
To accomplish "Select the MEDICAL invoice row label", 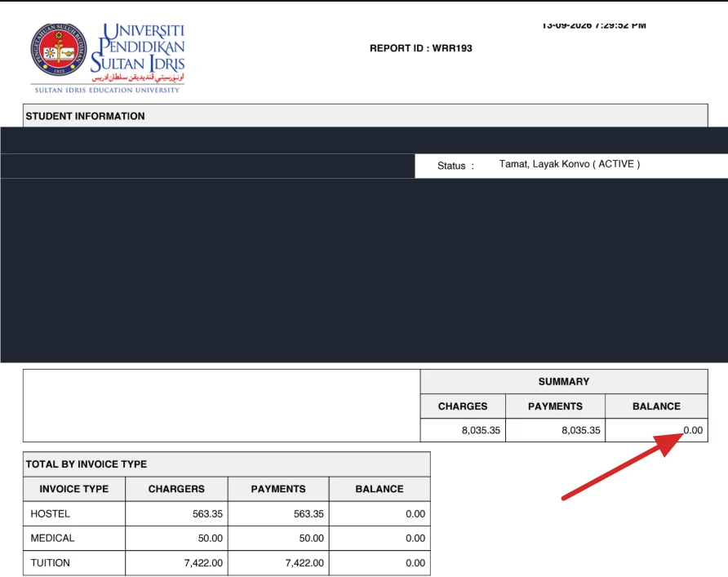I will click(x=52, y=538).
